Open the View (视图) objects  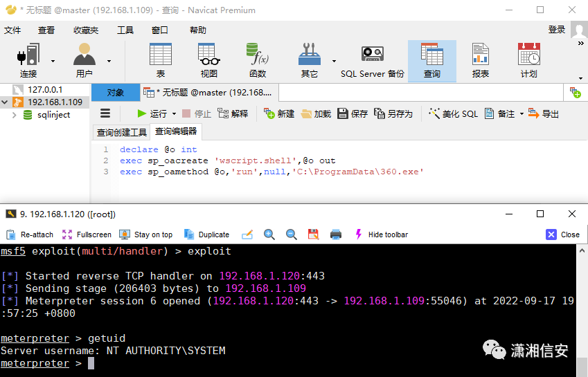coord(209,60)
